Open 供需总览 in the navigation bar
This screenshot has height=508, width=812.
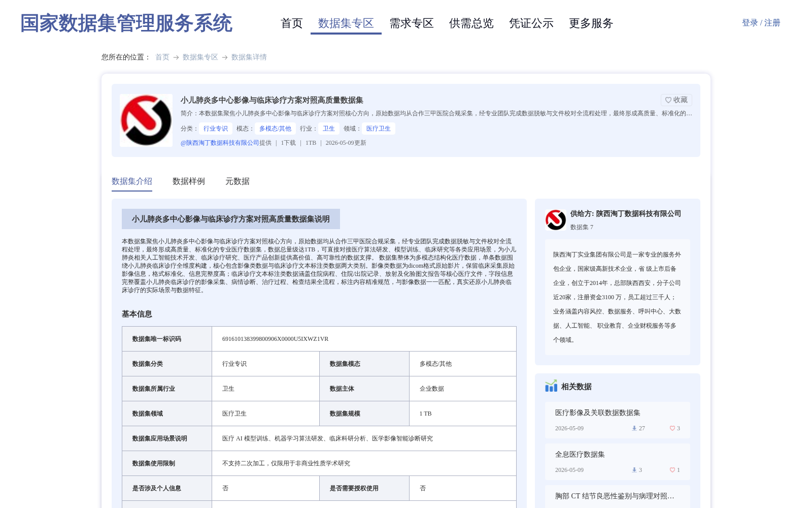471,23
